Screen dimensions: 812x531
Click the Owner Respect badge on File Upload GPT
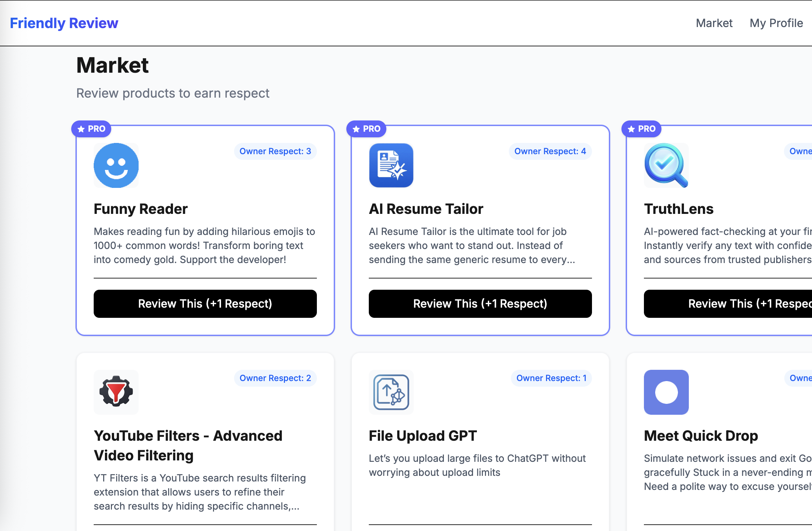(551, 378)
